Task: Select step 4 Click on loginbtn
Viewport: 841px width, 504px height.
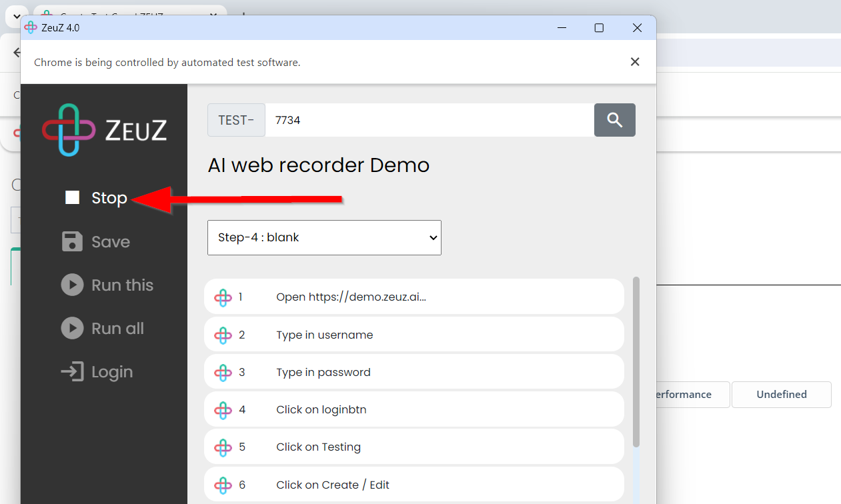Action: 414,409
